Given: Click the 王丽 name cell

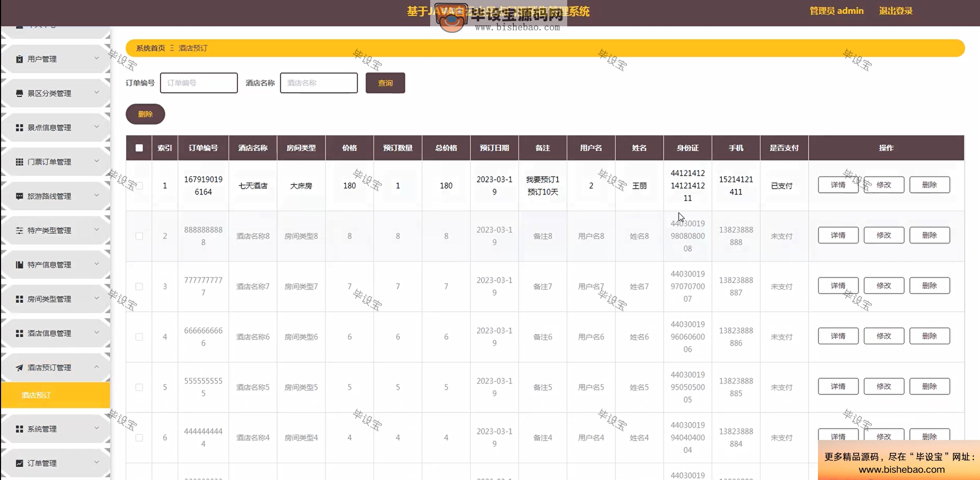Looking at the screenshot, I should click(x=639, y=186).
